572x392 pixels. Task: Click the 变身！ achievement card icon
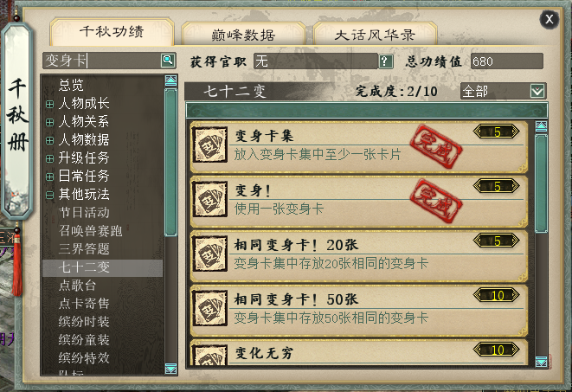pyautogui.click(x=209, y=200)
